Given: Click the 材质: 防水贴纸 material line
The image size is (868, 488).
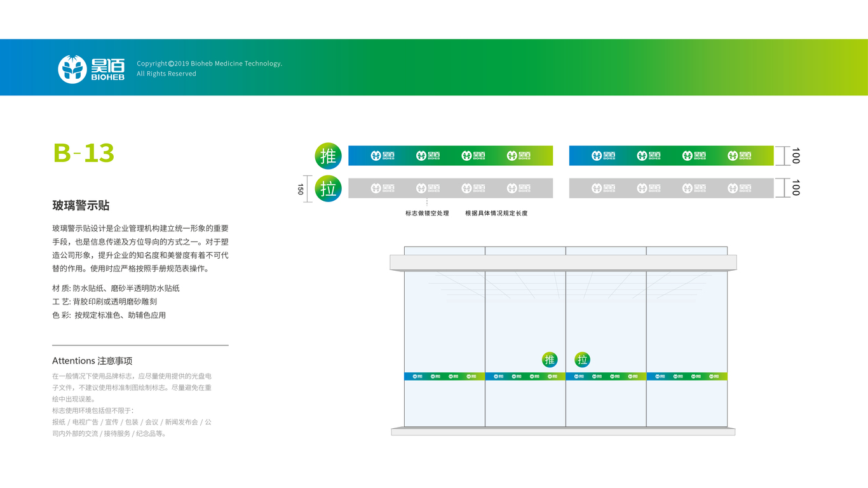Looking at the screenshot, I should (x=116, y=288).
